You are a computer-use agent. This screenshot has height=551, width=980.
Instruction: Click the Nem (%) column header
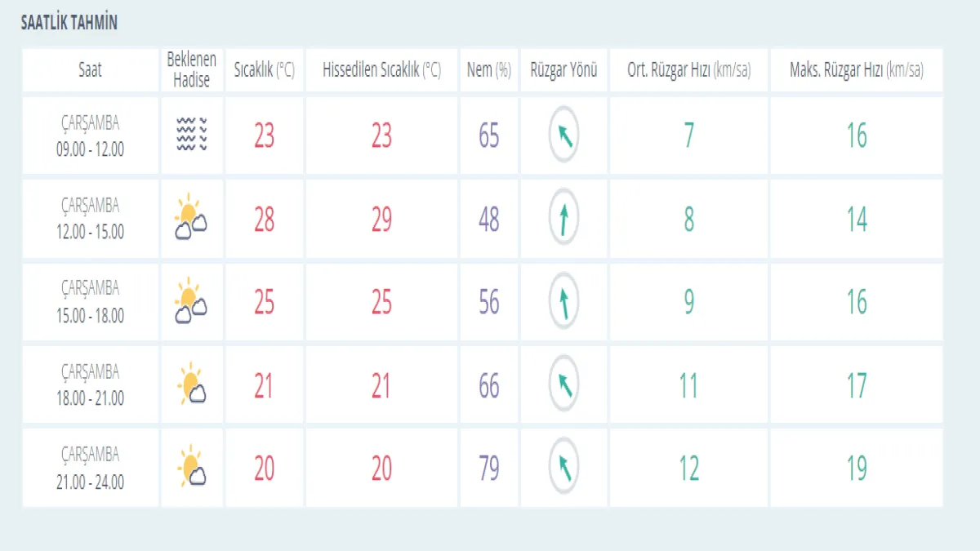point(488,70)
